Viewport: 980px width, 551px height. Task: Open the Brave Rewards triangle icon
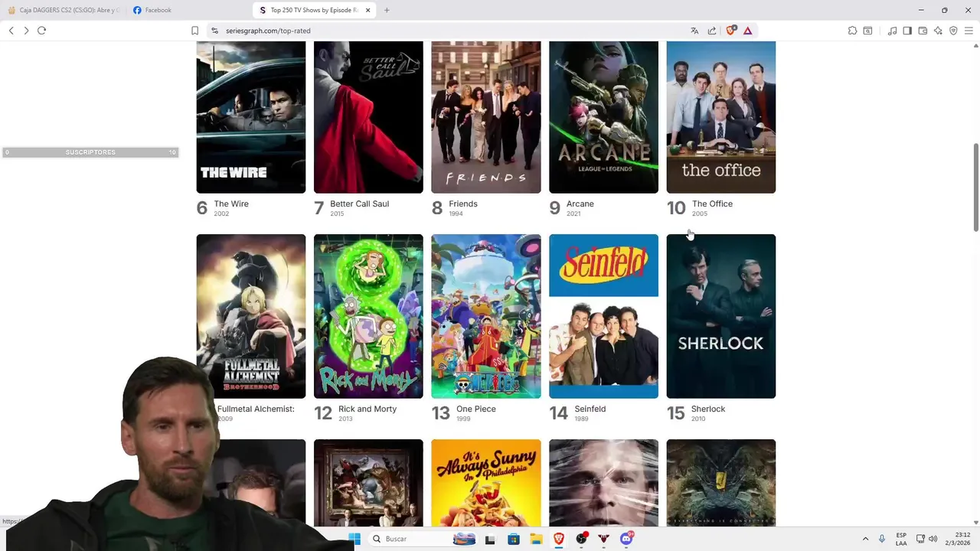pos(747,31)
